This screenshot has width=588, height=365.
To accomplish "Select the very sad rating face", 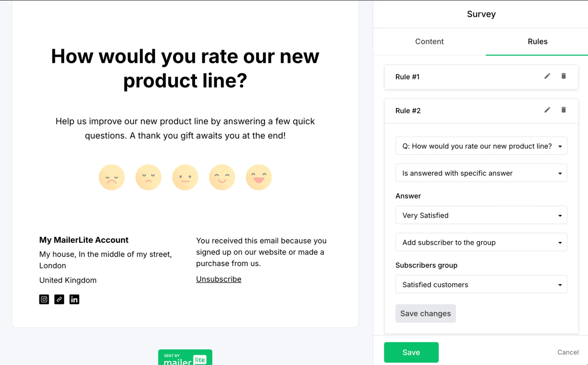I will [111, 177].
